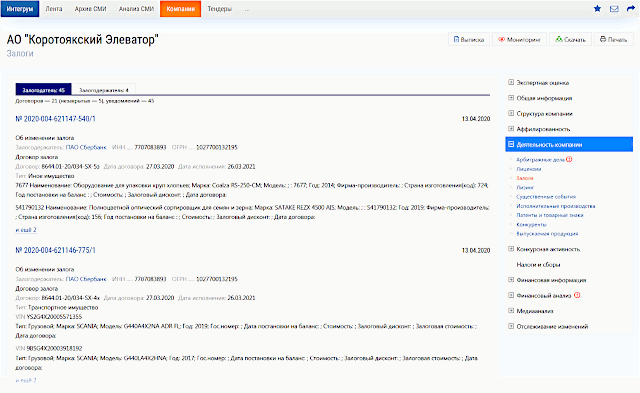Click 'Тип: Транспортное имущество' text

57,307
